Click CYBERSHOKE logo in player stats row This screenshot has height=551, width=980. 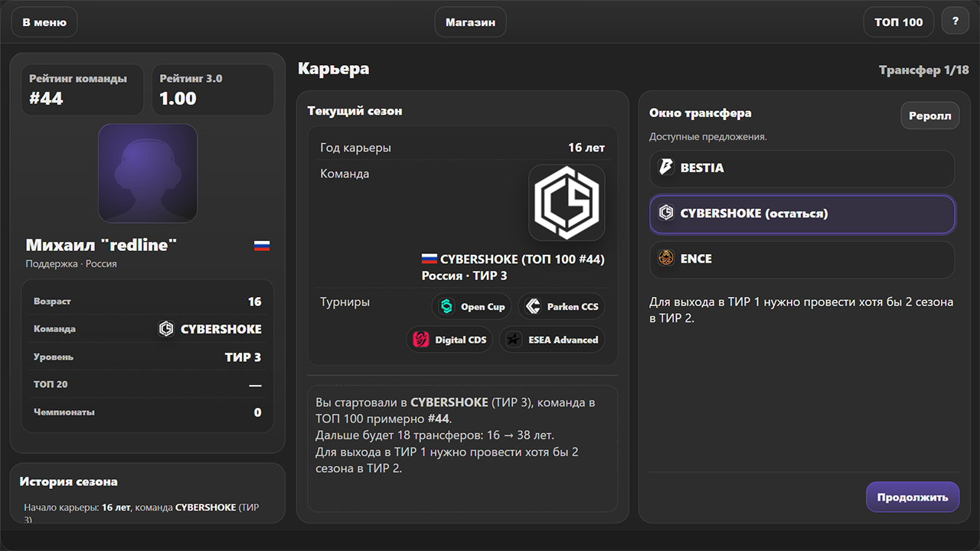(166, 329)
